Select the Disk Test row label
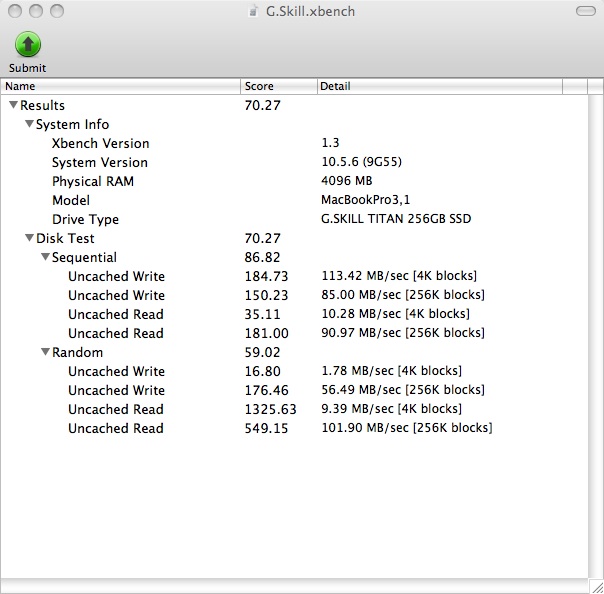Screen dimensions: 604x594 (65, 238)
